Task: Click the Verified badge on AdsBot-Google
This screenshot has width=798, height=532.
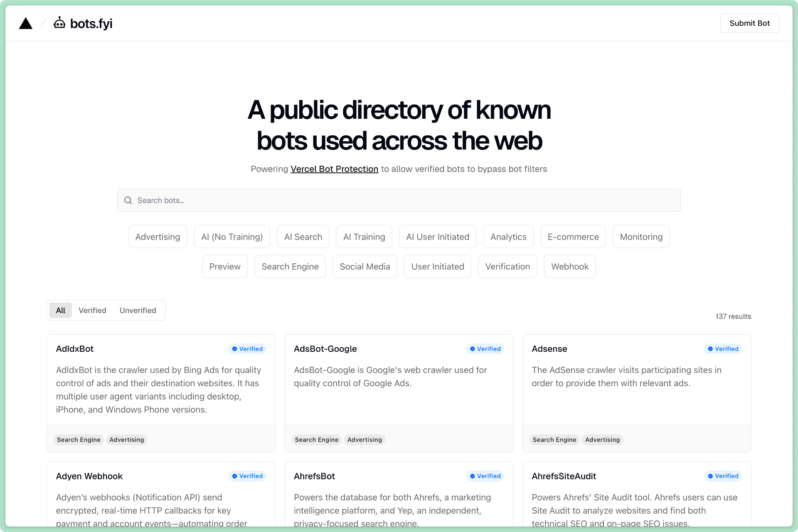Action: (x=485, y=349)
